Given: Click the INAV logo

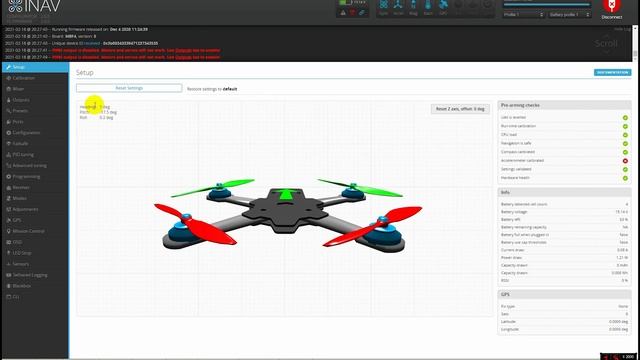Looking at the screenshot, I should coord(34,6).
